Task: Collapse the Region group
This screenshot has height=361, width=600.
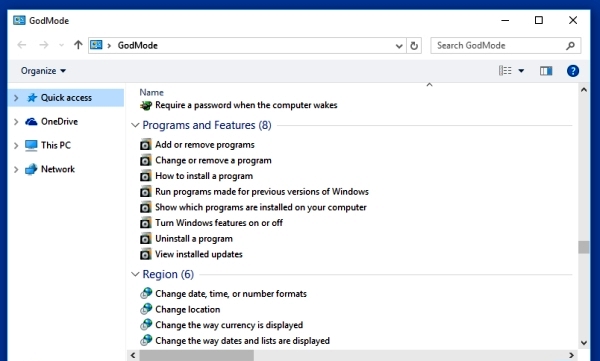Action: tap(135, 274)
